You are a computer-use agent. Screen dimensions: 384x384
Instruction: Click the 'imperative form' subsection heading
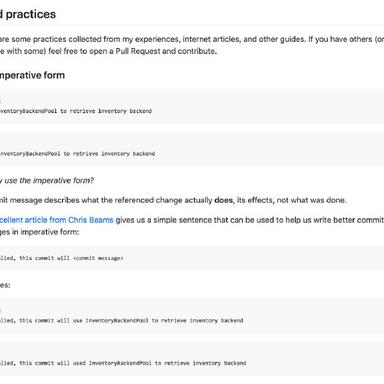pos(32,75)
